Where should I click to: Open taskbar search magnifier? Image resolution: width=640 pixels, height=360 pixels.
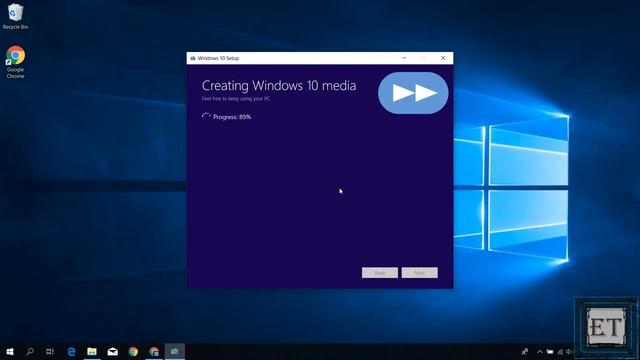pyautogui.click(x=30, y=351)
